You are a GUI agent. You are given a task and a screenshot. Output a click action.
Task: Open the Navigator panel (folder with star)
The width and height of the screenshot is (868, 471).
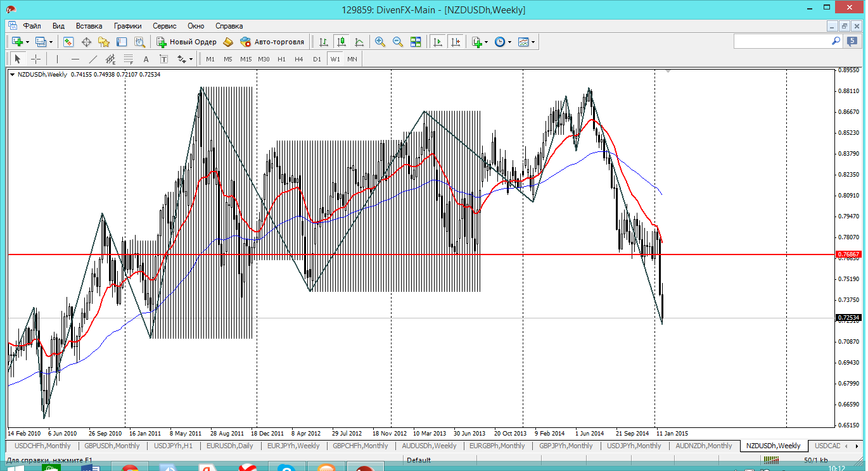104,42
